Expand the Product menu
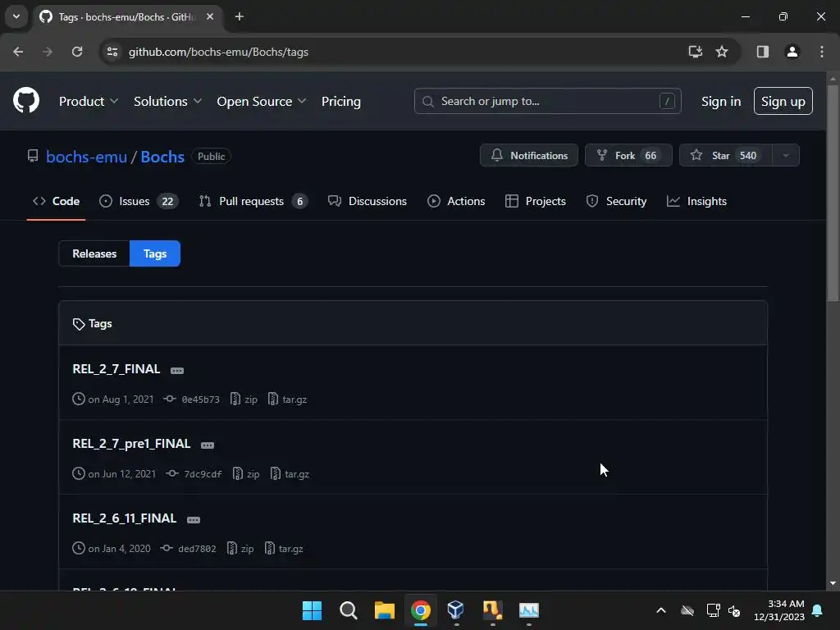This screenshot has height=630, width=840. click(x=89, y=101)
